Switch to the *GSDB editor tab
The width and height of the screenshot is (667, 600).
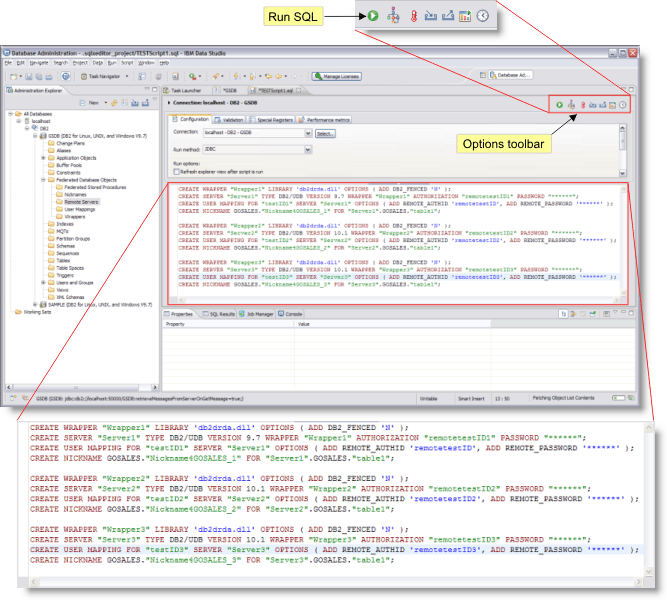coord(226,91)
